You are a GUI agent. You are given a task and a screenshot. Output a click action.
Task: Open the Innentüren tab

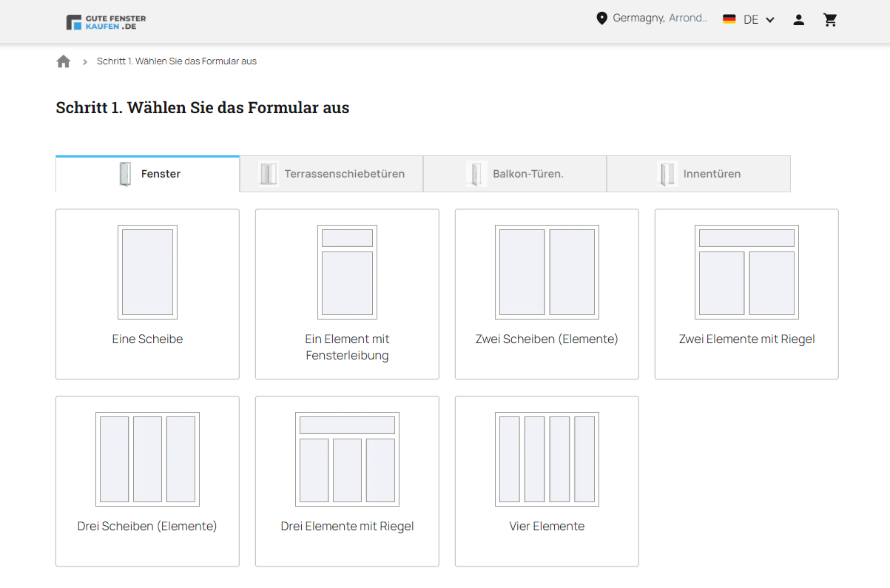pos(698,174)
